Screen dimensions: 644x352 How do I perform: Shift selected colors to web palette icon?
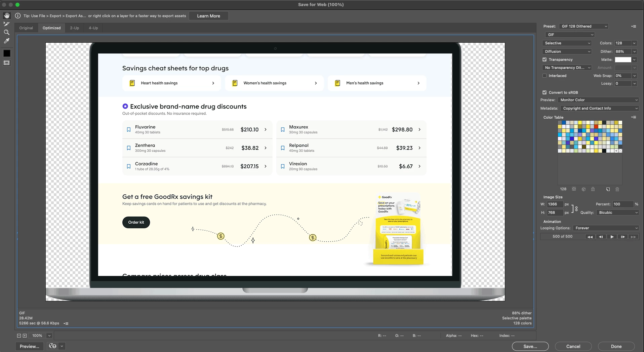[583, 189]
